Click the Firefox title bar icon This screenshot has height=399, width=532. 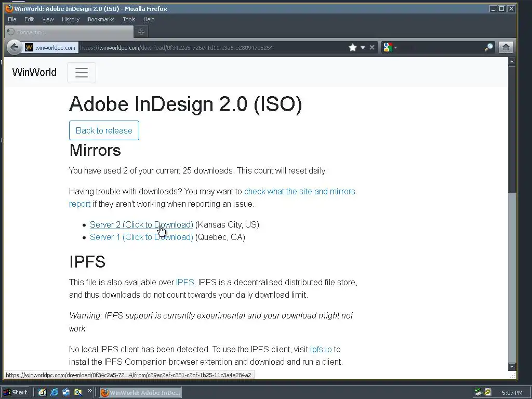pyautogui.click(x=9, y=8)
